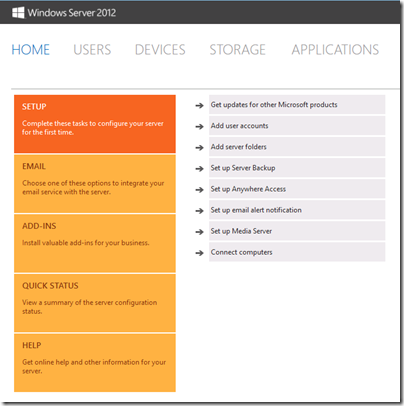Click arrow icon beside Get updates for other Microsoft products
Viewport: 404px width, 406px height.
coord(199,106)
